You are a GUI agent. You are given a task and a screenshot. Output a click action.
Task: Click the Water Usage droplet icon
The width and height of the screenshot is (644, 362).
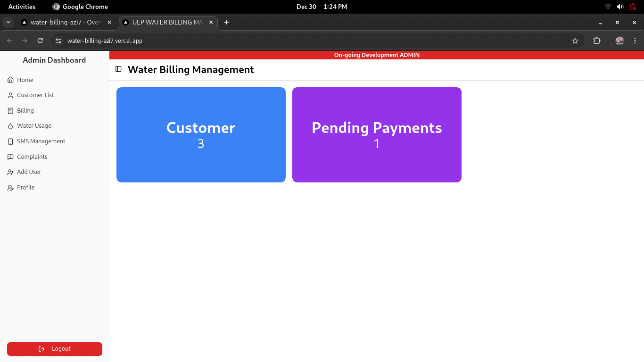pos(10,126)
